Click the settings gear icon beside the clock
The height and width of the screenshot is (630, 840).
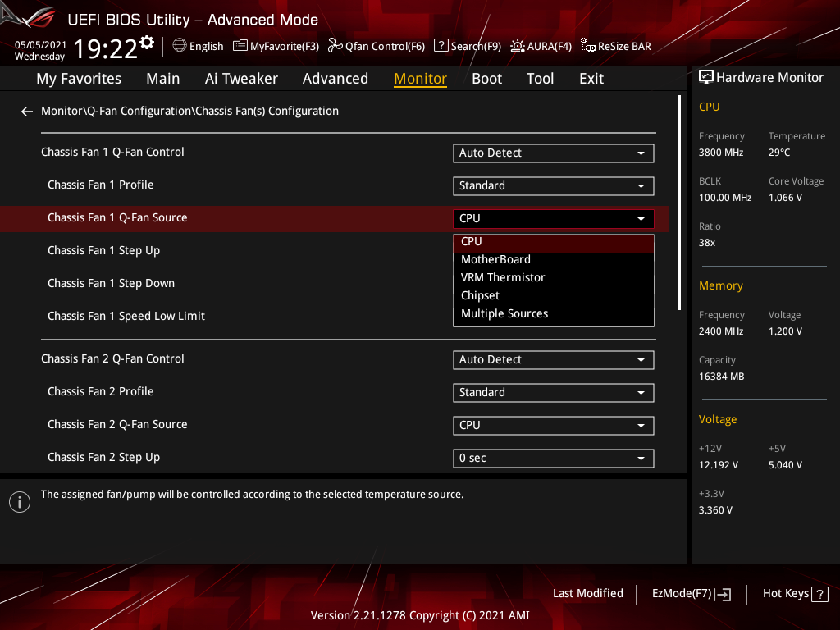(x=147, y=43)
